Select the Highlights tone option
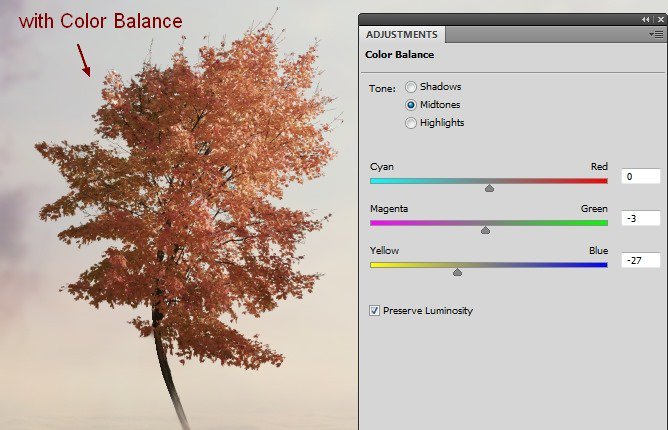This screenshot has width=668, height=430. coord(411,123)
